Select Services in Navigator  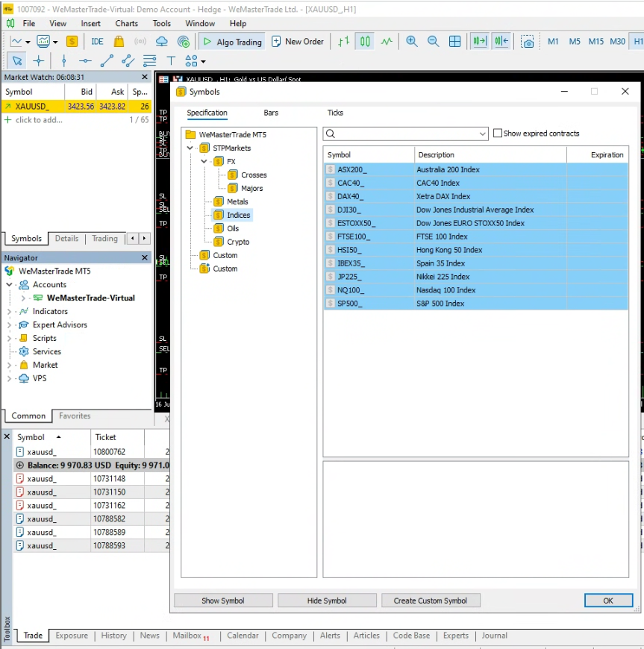coord(47,351)
